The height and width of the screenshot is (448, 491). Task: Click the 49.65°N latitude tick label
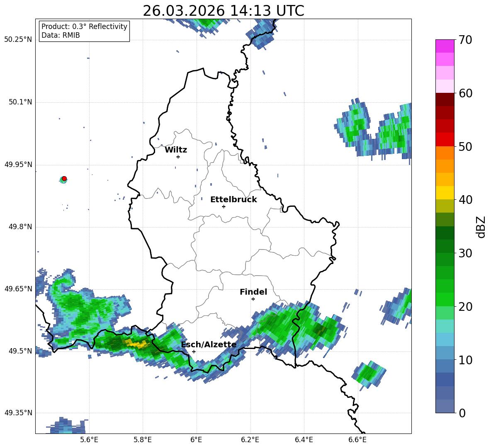[x=18, y=288]
